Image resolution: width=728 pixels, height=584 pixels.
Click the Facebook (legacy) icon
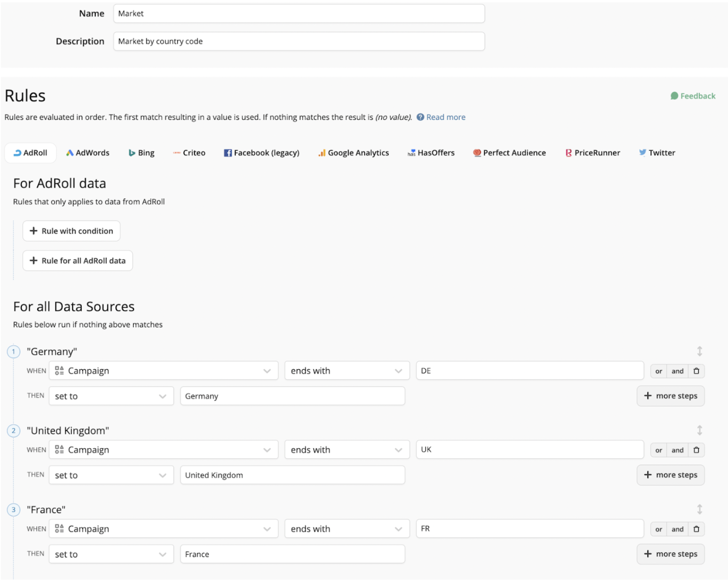click(x=227, y=152)
